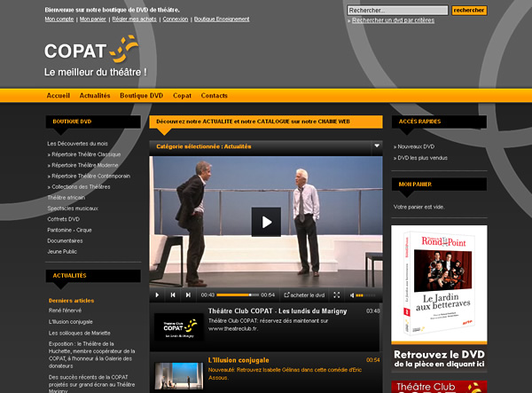
Task: Open Accueil menu item
Action: point(59,96)
